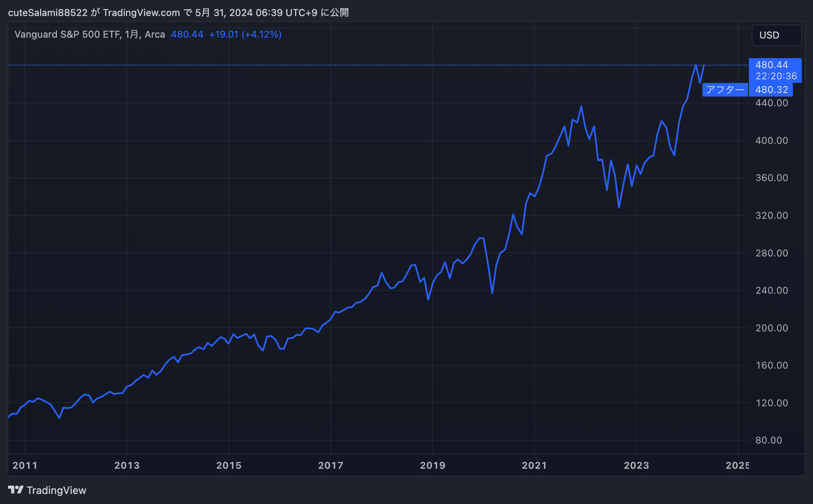This screenshot has height=504, width=813.
Task: Click the 2019 time axis label
Action: (433, 466)
